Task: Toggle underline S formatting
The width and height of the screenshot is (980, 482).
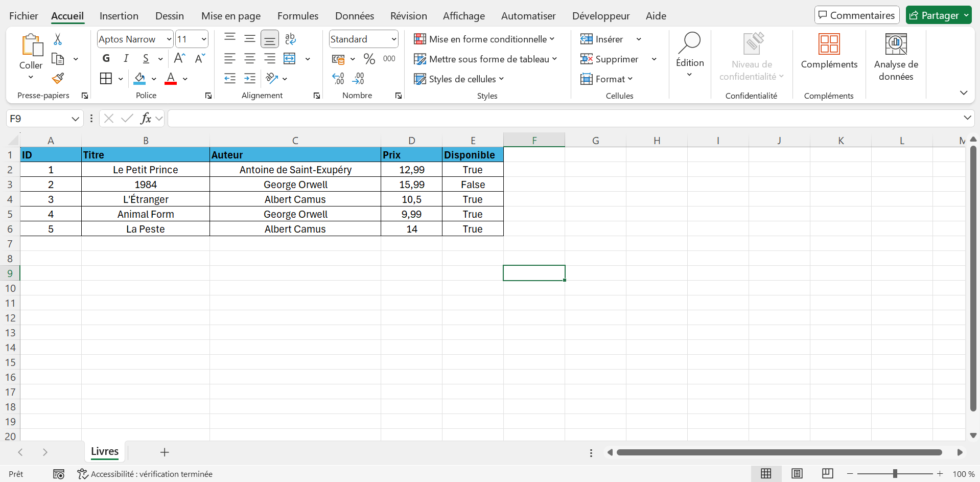Action: tap(146, 58)
